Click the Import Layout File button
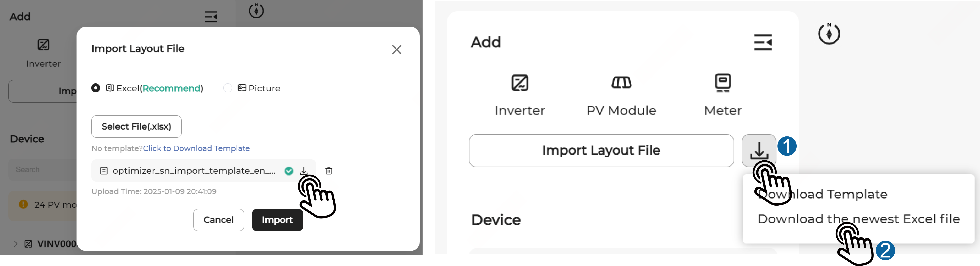Viewport: 980px width, 266px height. (x=601, y=150)
